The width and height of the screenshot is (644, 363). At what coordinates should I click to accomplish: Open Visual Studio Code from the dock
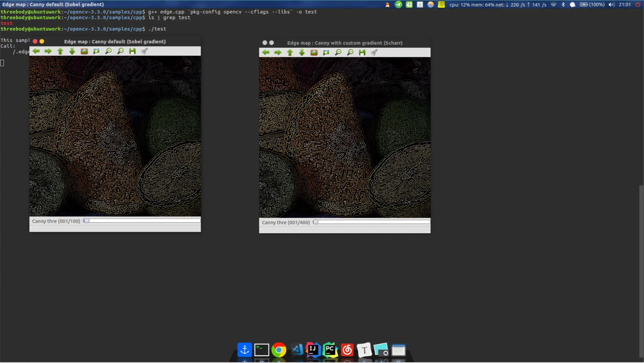pyautogui.click(x=296, y=350)
